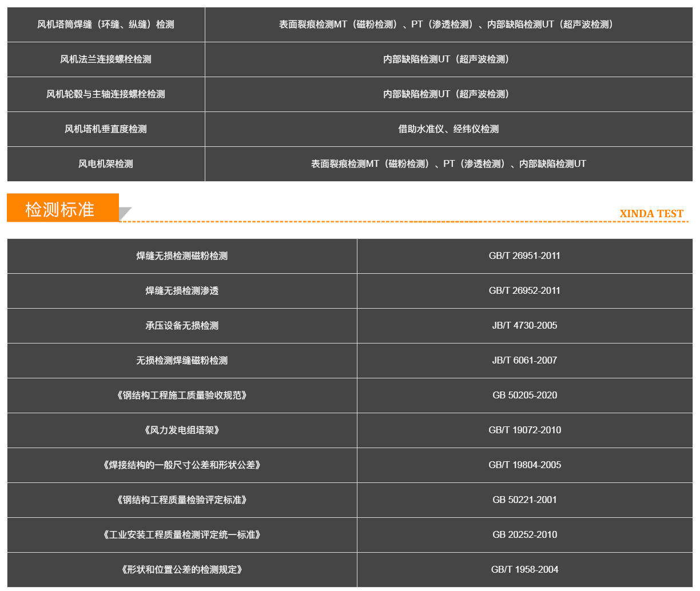The height and width of the screenshot is (591, 700).
Task: Click the 借助水准仪、经纬仪检测 cell
Action: click(448, 129)
